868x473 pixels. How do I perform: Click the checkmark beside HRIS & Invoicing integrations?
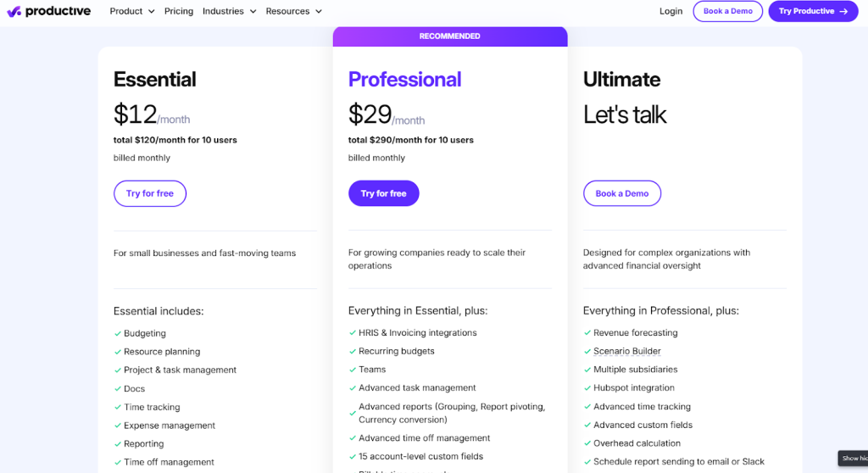coord(353,333)
